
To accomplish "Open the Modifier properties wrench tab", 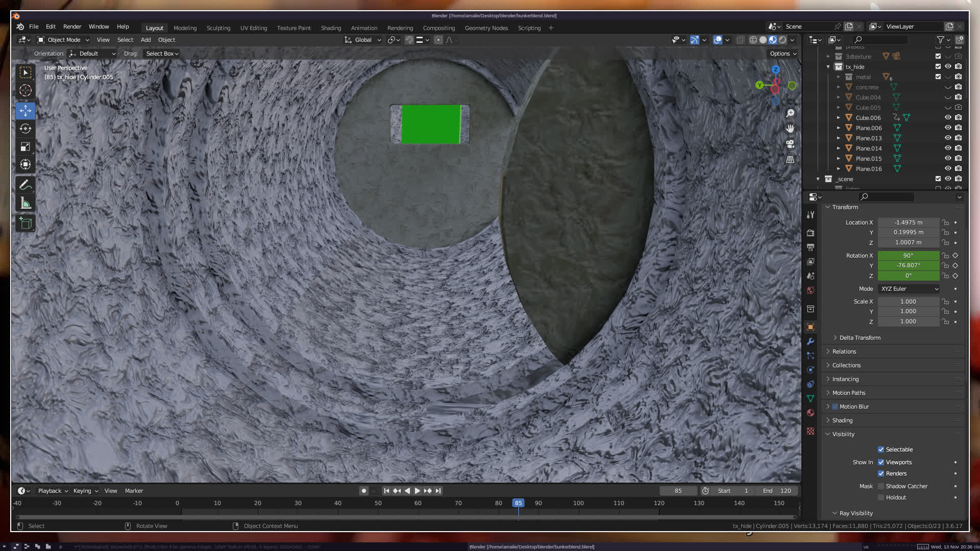I will coord(811,341).
